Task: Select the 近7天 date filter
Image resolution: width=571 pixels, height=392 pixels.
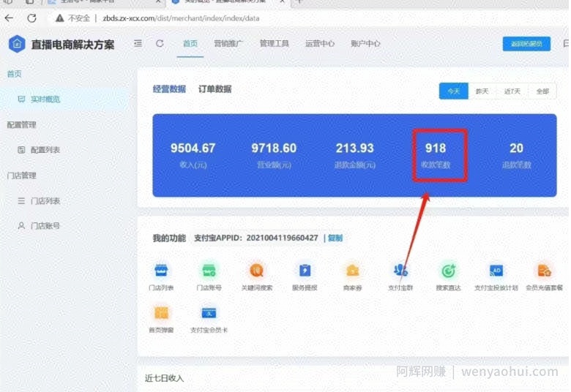Action: [512, 91]
